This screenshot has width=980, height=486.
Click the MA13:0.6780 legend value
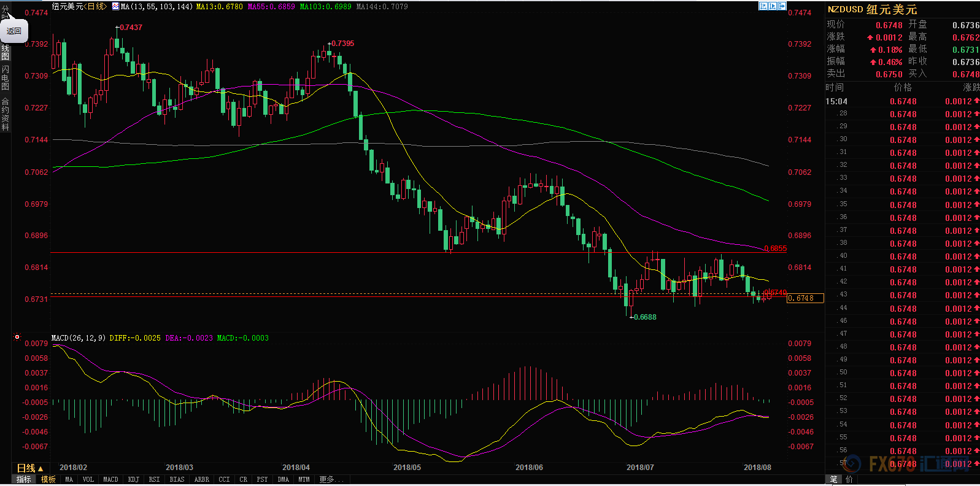click(219, 6)
